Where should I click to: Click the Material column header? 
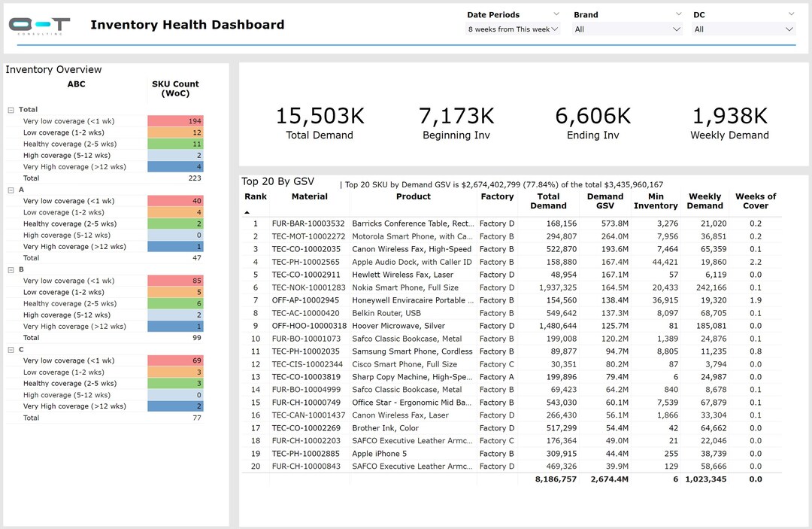tap(309, 196)
